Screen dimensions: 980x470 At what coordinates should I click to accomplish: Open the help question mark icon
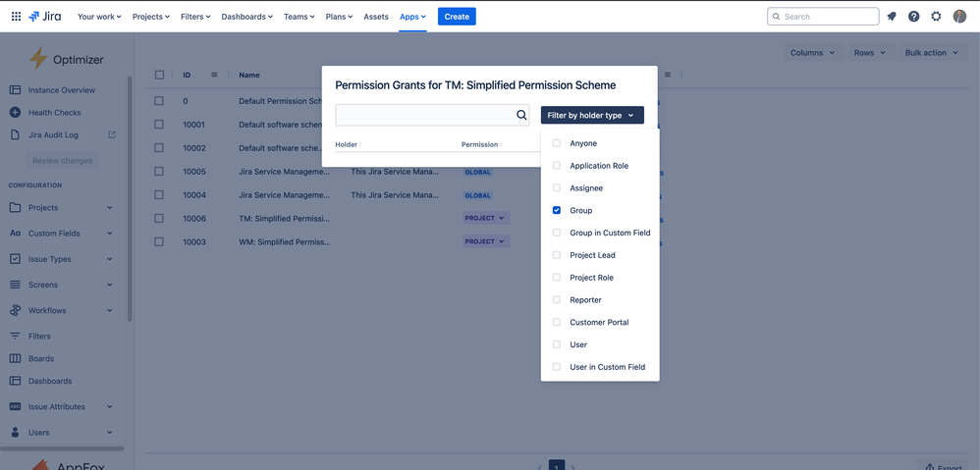click(914, 17)
